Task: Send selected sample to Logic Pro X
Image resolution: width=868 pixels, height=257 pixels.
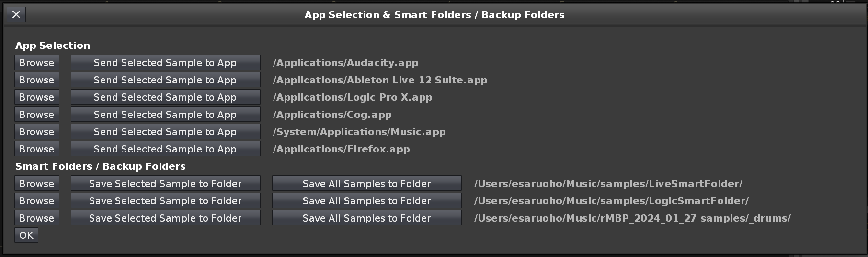Action: [x=165, y=97]
